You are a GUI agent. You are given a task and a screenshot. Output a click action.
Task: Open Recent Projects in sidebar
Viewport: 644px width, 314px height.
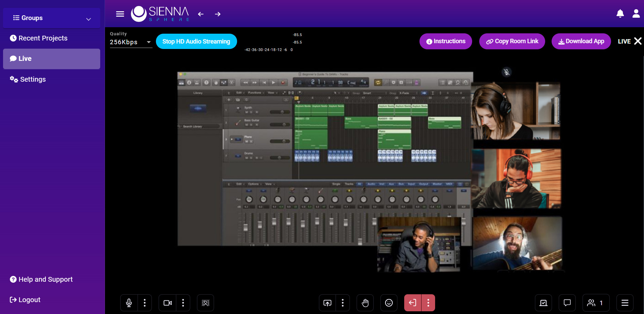pyautogui.click(x=43, y=38)
